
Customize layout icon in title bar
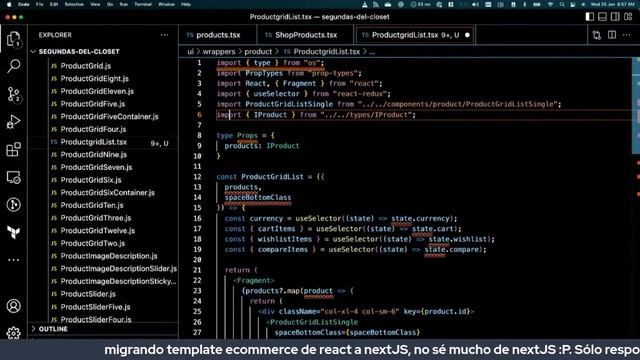[x=628, y=17]
